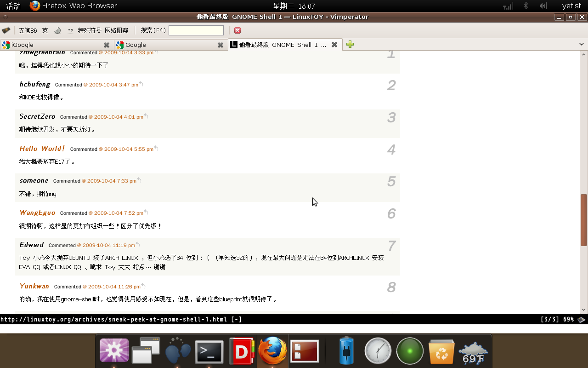Click the input method pen icon in the toolbar
The width and height of the screenshot is (588, 368).
(x=6, y=30)
